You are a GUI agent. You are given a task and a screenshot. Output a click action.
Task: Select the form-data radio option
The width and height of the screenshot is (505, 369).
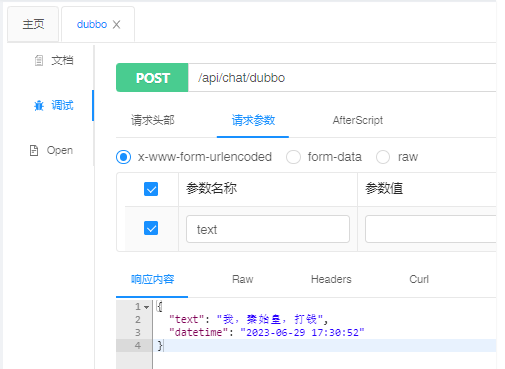click(x=293, y=157)
